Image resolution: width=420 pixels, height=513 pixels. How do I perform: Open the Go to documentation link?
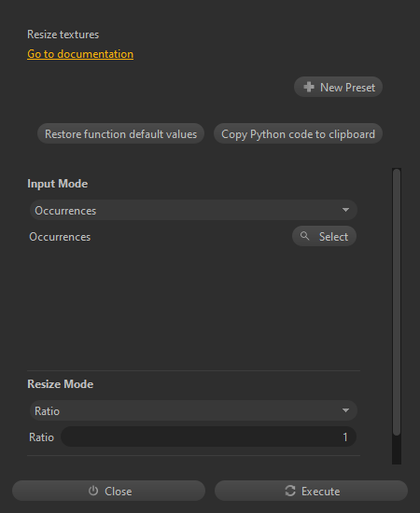point(80,54)
